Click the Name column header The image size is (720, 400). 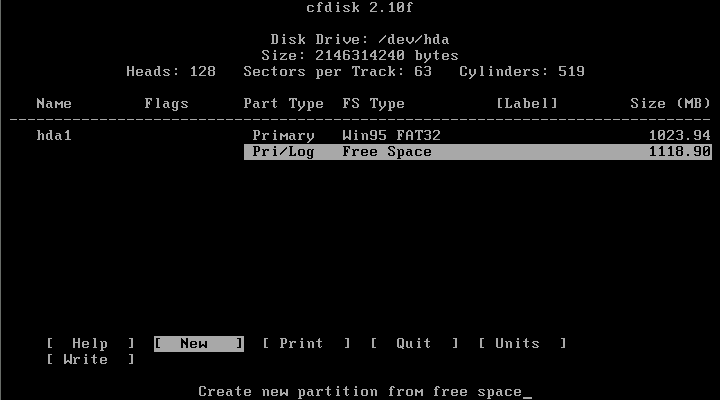pos(53,103)
